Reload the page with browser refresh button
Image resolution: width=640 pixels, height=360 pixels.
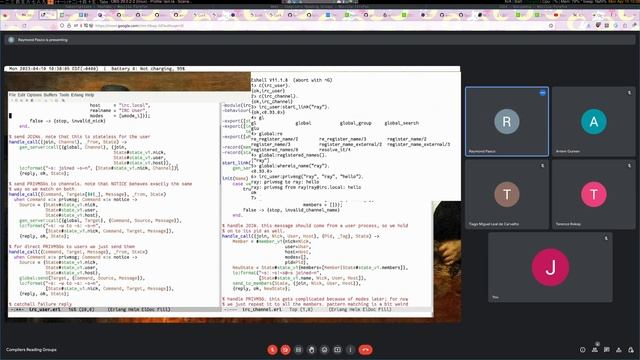(24, 25)
